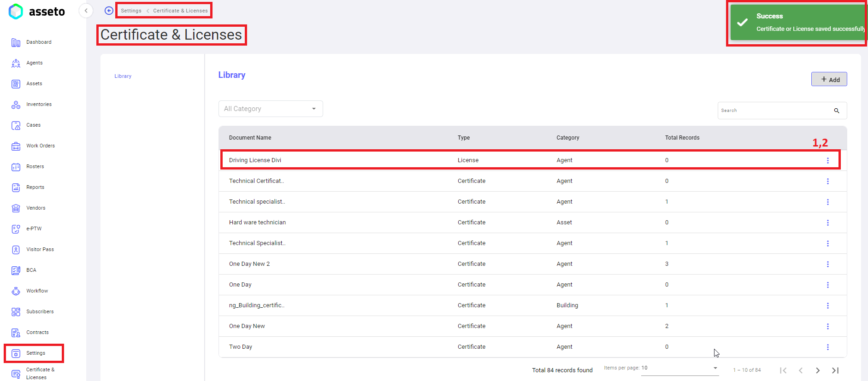Open actions menu for Driving License Divi
Image resolution: width=868 pixels, height=381 pixels.
827,160
